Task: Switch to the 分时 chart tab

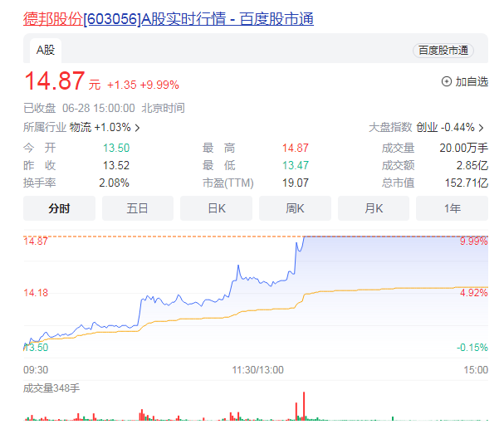Action: pos(59,208)
